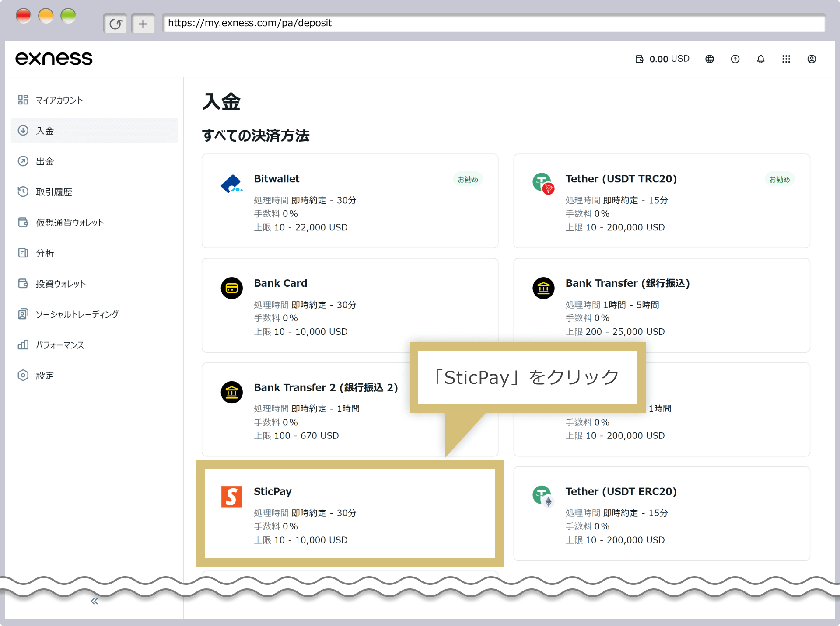Open the help question mark icon
The width and height of the screenshot is (840, 626).
click(735, 59)
